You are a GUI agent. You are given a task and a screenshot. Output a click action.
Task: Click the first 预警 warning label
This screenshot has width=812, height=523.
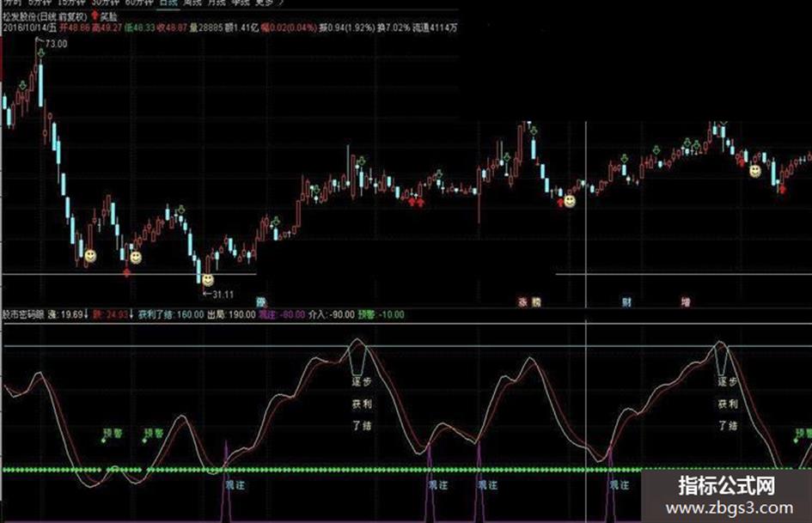pyautogui.click(x=113, y=433)
